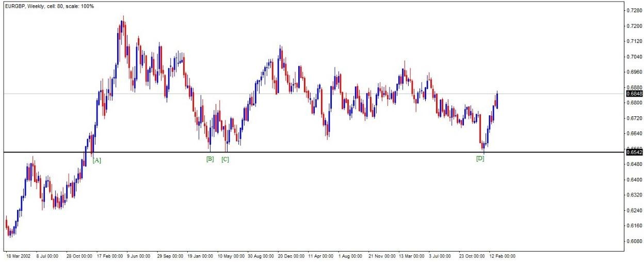This screenshot has width=644, height=262.
Task: Click the 0.7200 price axis label
Action: [x=634, y=26]
